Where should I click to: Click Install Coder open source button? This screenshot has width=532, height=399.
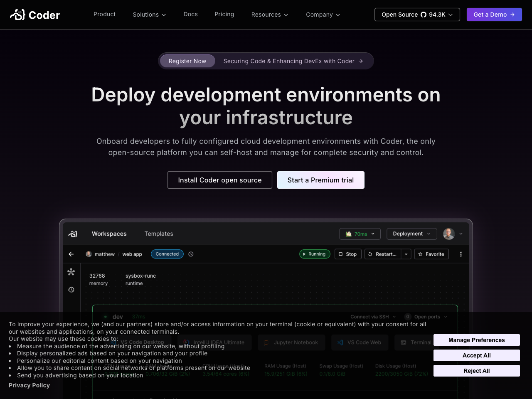point(220,180)
